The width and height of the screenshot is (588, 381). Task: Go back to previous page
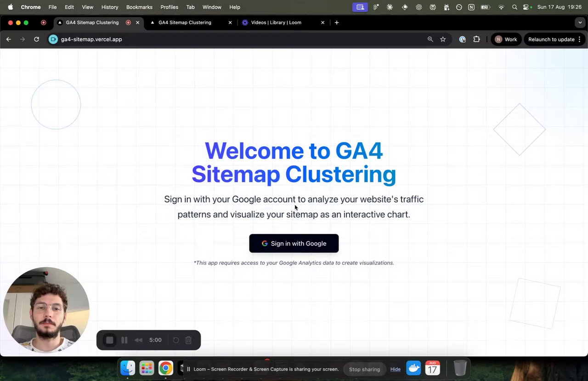point(9,39)
